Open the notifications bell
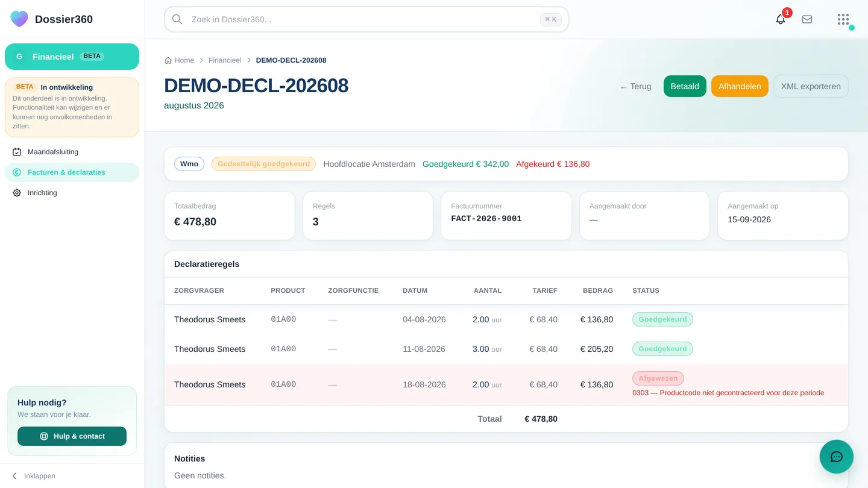Screen dimensions: 868x488 (x=781, y=19)
